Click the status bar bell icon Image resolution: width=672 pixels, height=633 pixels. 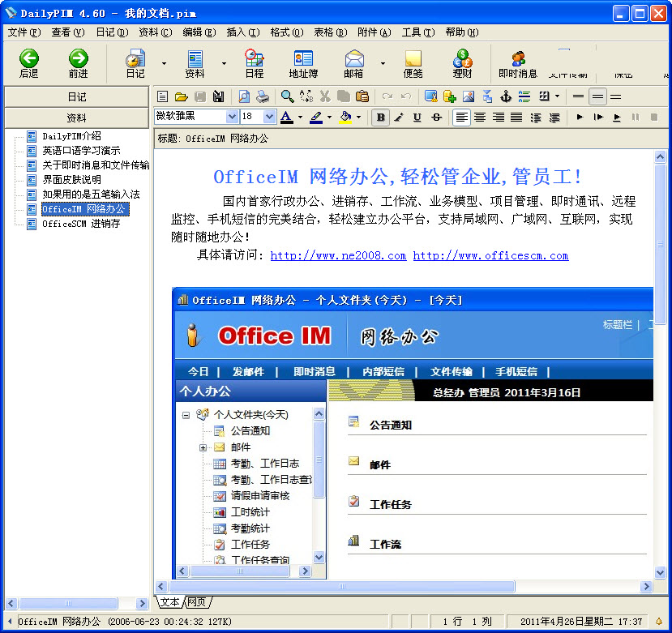[x=659, y=621]
